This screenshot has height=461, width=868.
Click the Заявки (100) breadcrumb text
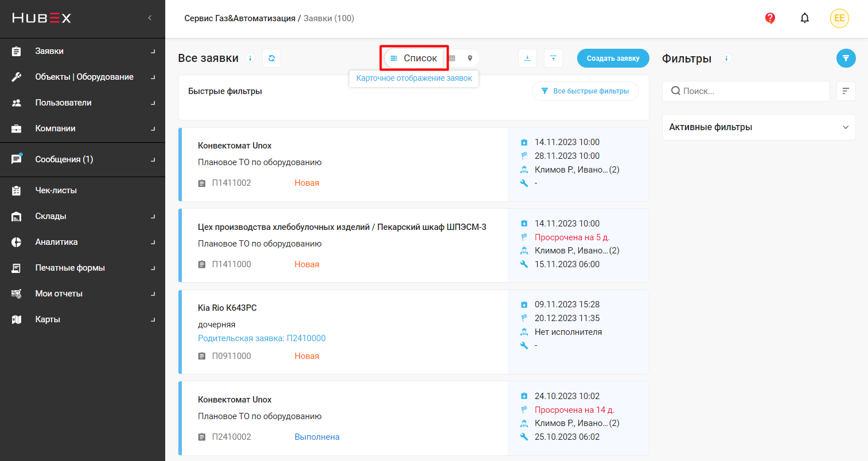(x=329, y=18)
